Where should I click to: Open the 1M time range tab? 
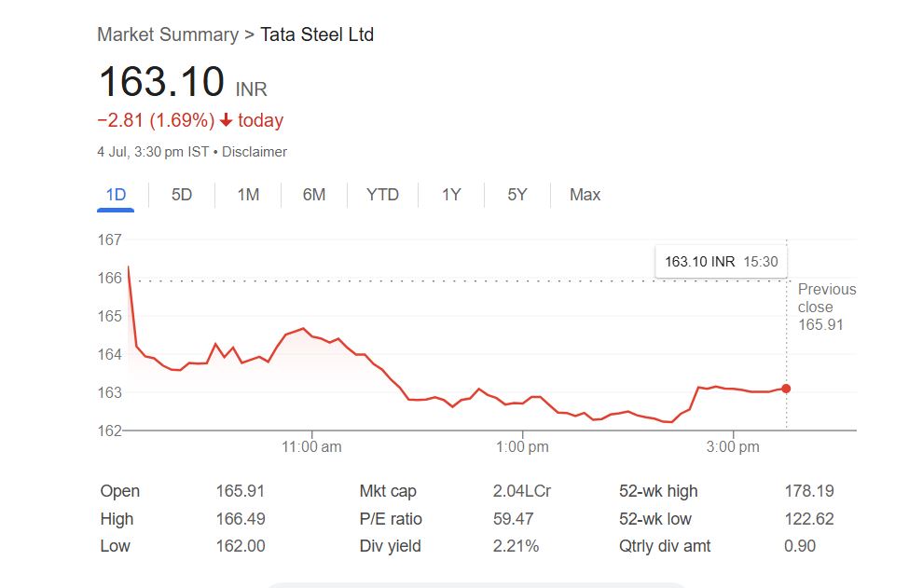click(x=248, y=195)
